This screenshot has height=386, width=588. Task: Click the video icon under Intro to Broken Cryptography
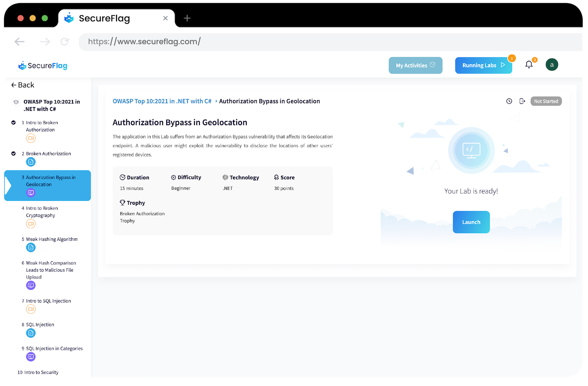pyautogui.click(x=31, y=224)
